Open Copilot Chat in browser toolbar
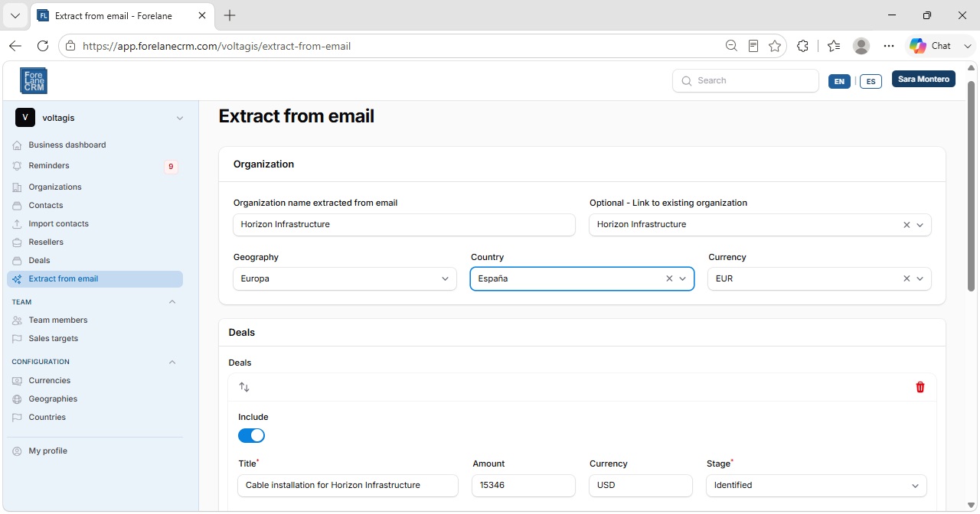 [x=930, y=46]
